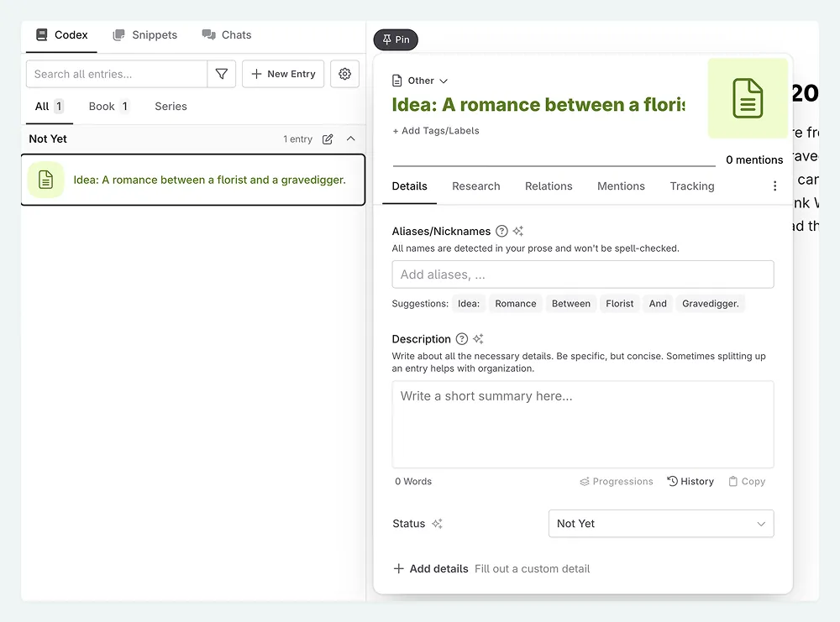Click the filter funnel icon beside search

tap(221, 74)
